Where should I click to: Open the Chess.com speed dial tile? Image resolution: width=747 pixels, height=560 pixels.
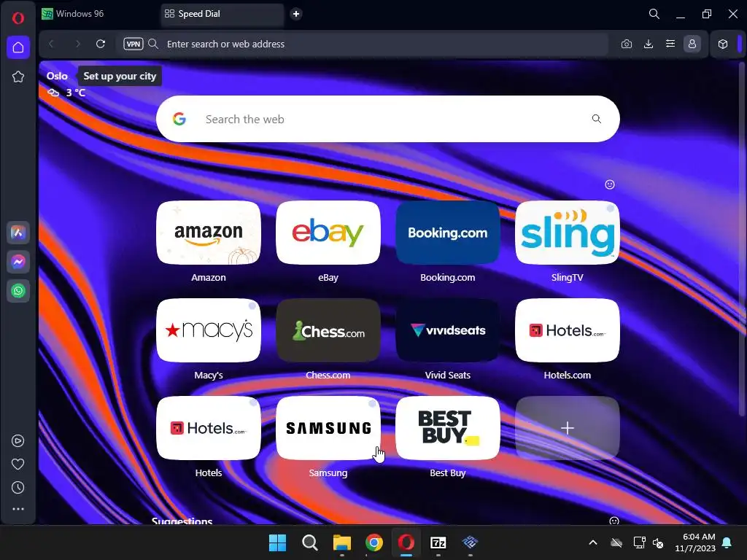click(x=328, y=330)
